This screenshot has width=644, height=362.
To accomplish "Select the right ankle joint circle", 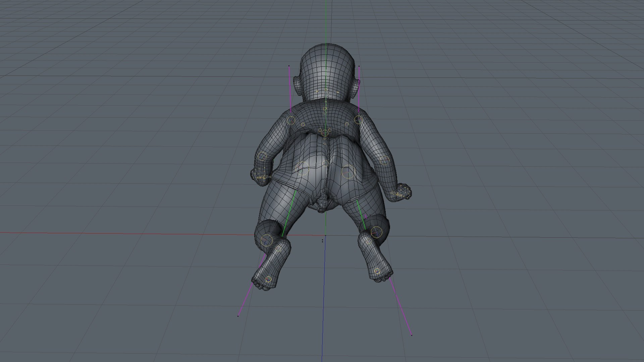I will [x=369, y=242].
